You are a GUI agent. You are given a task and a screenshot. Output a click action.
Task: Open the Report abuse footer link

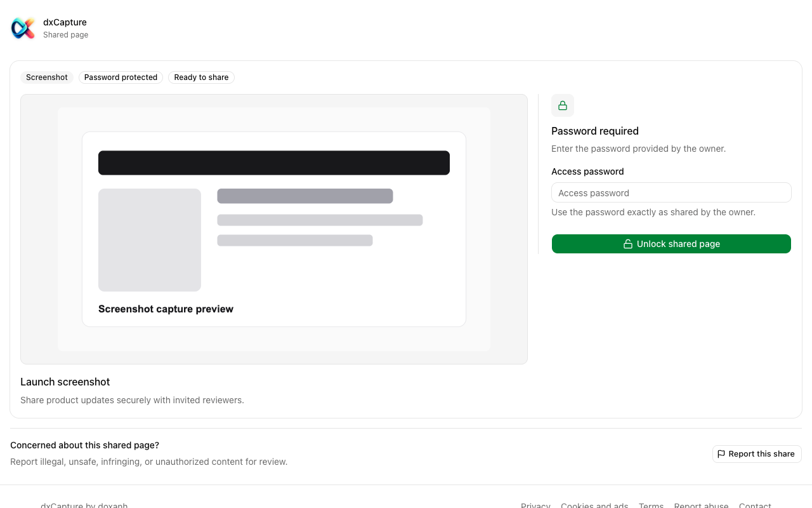coord(701,505)
